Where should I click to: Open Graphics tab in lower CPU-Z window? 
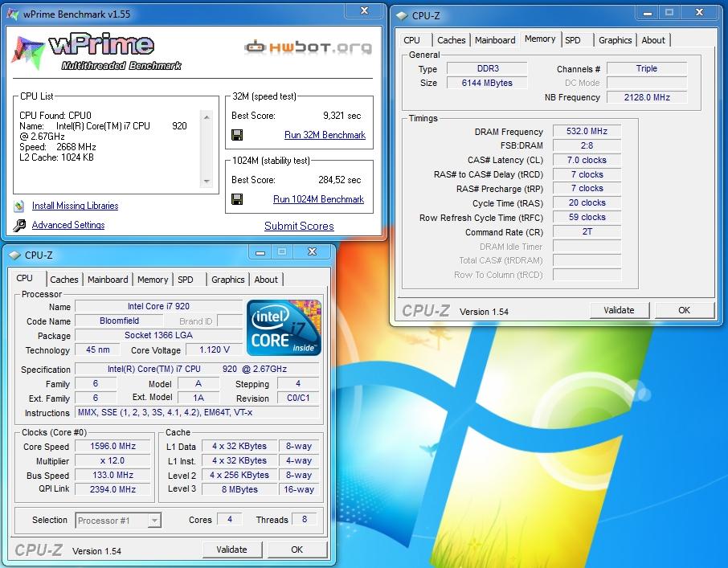coord(228,280)
